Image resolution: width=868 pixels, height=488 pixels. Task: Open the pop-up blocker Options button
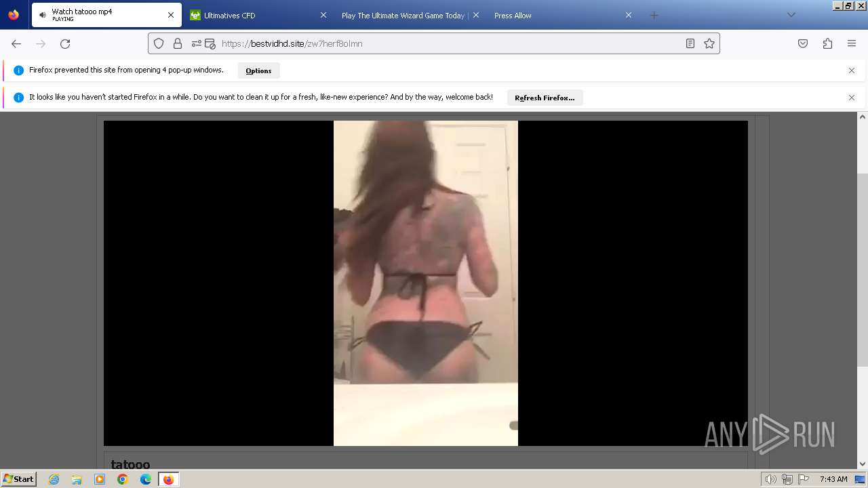258,70
